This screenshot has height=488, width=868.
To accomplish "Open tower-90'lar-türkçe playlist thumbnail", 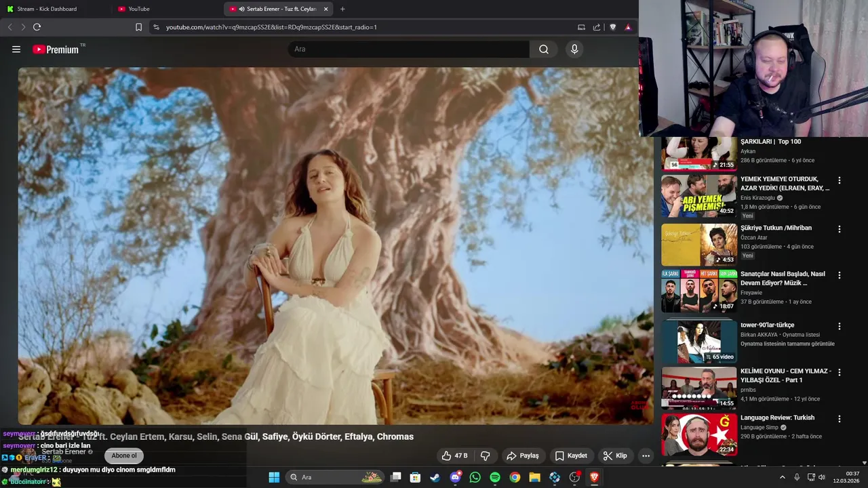I will point(699,342).
